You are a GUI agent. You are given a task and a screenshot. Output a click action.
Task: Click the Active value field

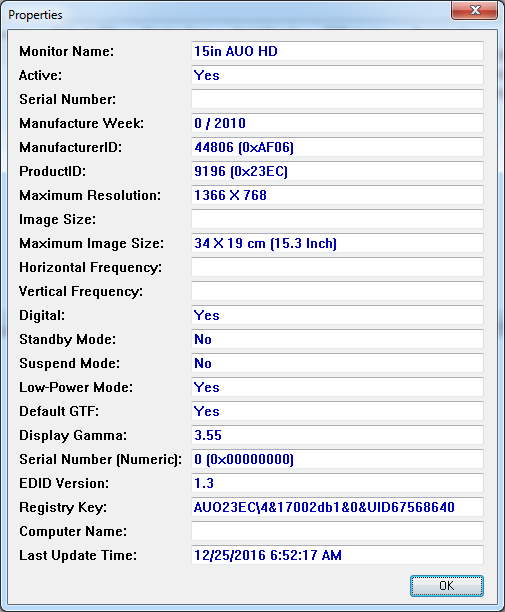(337, 75)
